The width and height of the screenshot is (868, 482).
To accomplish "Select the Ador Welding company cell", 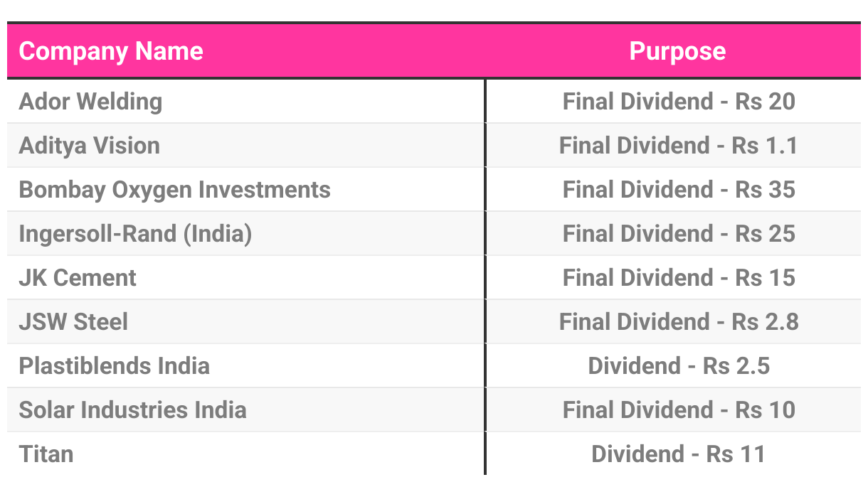I will coord(91,102).
